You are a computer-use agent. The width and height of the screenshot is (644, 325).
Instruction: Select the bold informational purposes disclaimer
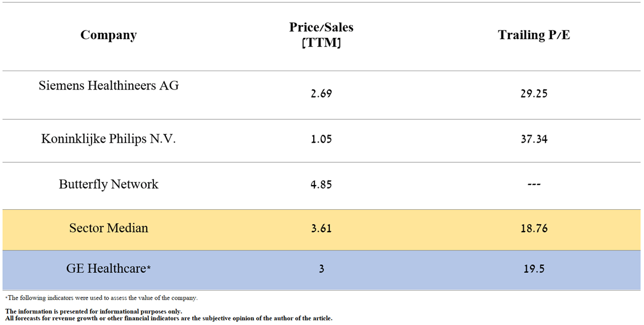click(x=94, y=311)
